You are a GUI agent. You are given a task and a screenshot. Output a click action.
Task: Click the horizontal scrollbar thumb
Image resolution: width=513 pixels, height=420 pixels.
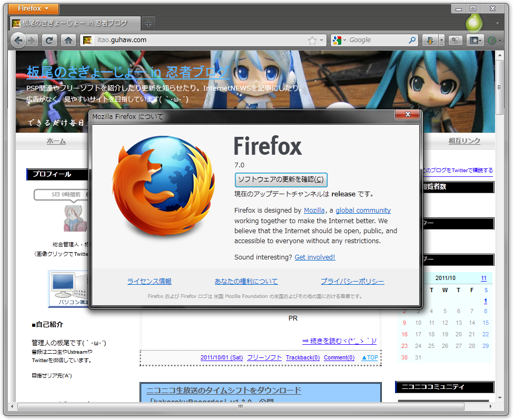tap(241, 407)
